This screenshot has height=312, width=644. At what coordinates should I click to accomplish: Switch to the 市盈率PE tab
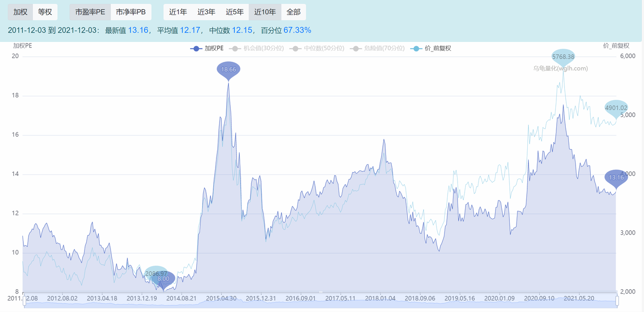pos(90,12)
